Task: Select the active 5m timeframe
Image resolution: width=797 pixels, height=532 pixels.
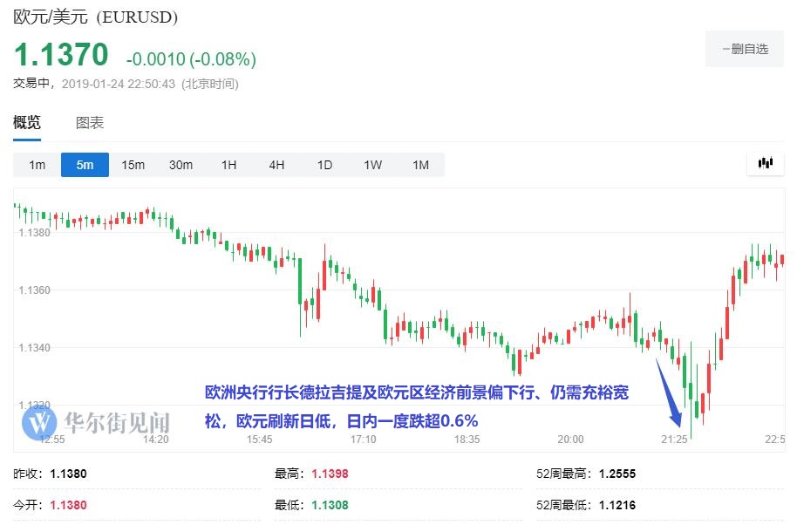Action: tap(85, 165)
